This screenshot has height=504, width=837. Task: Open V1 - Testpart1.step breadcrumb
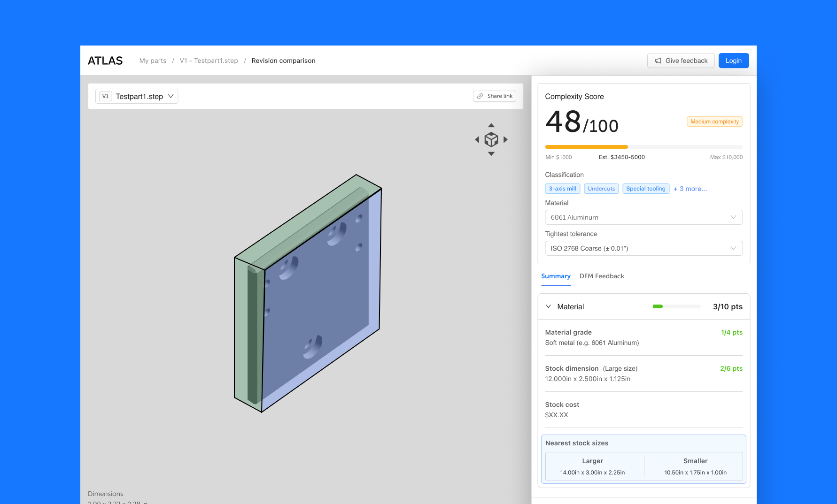point(209,61)
